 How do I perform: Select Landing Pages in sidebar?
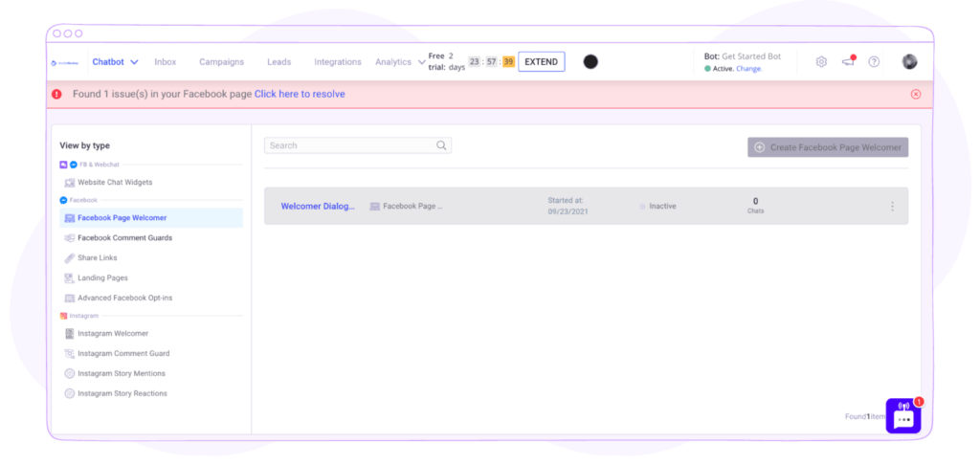tap(102, 277)
